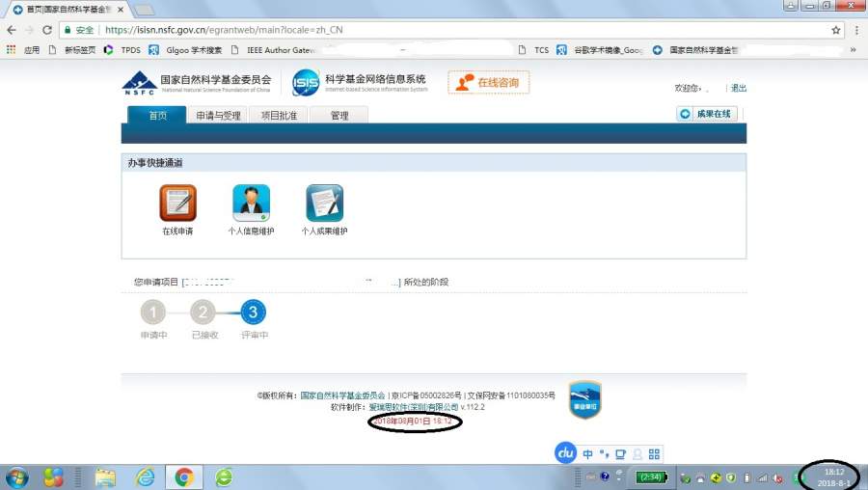Screen dimensions: 868x490
Task: Click the 成果在线 button
Action: coord(707,114)
